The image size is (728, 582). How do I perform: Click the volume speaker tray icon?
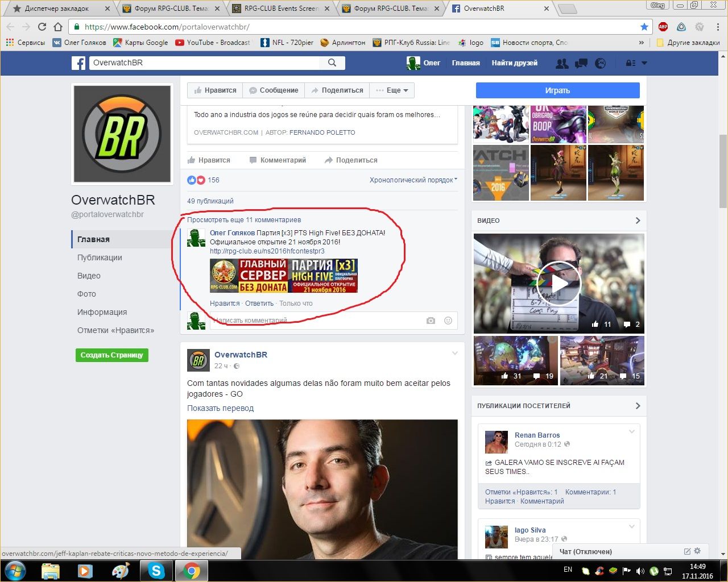click(640, 571)
